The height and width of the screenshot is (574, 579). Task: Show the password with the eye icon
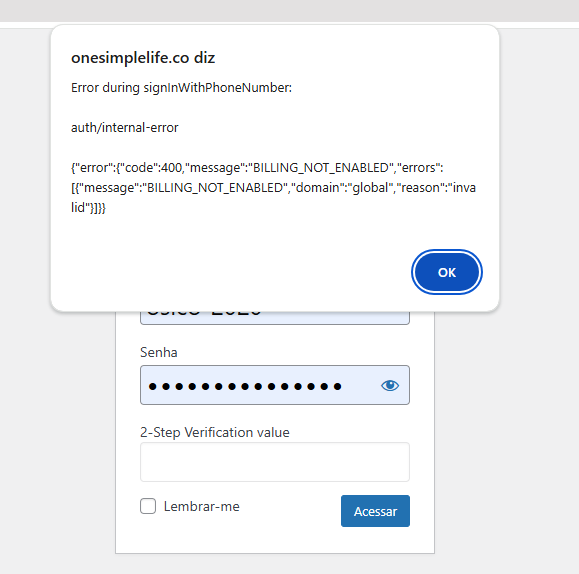[390, 386]
